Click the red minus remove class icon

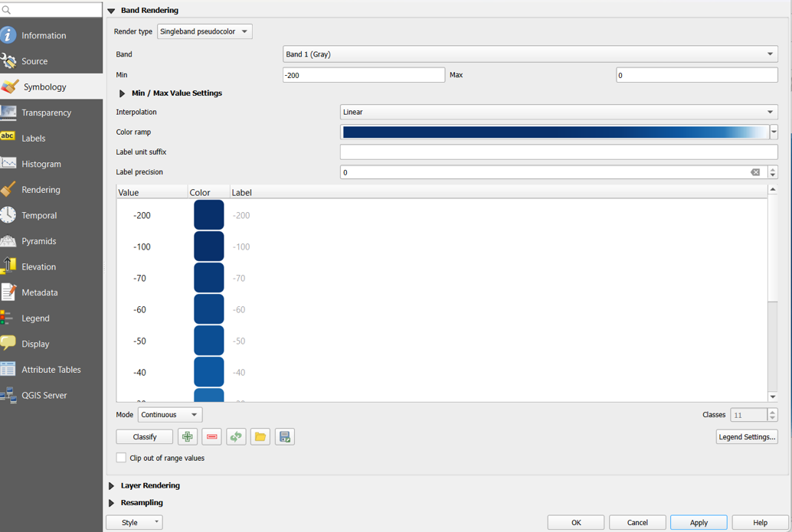coord(212,436)
